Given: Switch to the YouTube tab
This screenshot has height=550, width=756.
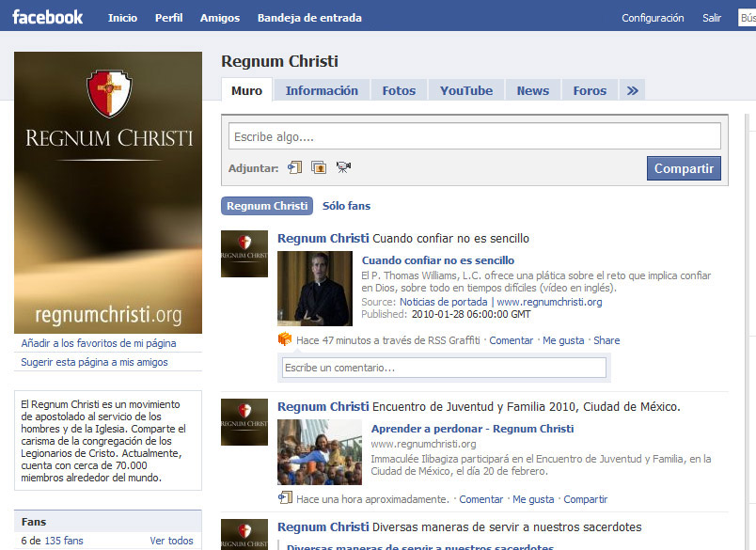Looking at the screenshot, I should (466, 90).
